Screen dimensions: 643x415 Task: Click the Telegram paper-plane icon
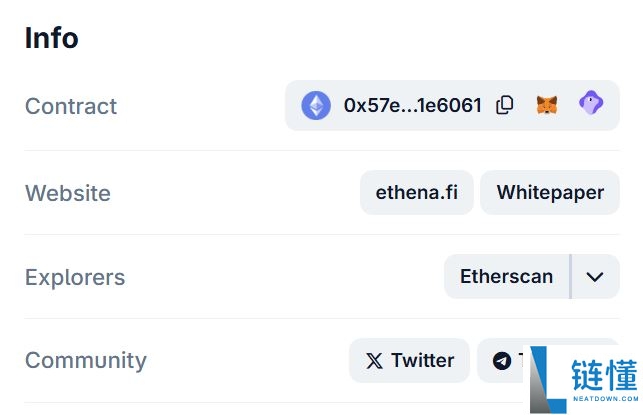[502, 361]
